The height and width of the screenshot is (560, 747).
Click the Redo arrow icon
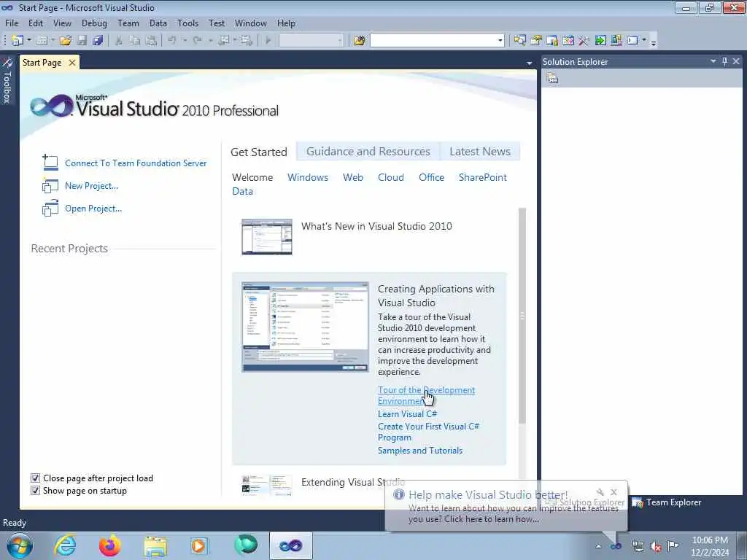pyautogui.click(x=198, y=41)
